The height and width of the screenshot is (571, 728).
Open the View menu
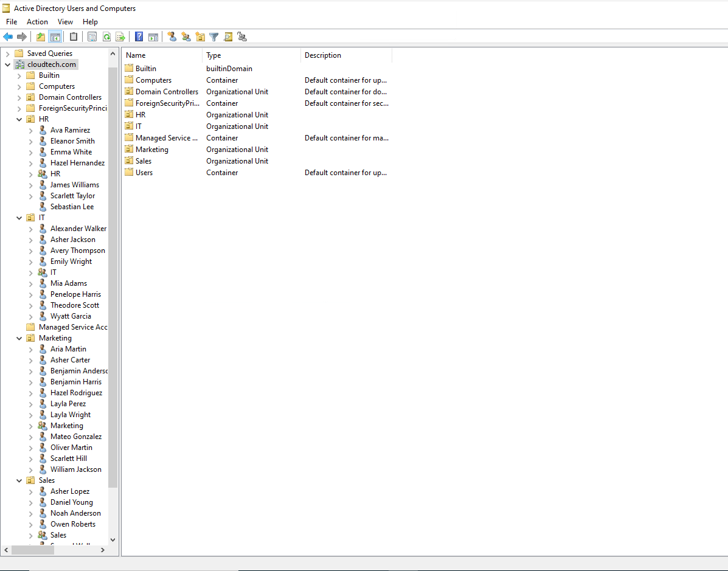(65, 21)
